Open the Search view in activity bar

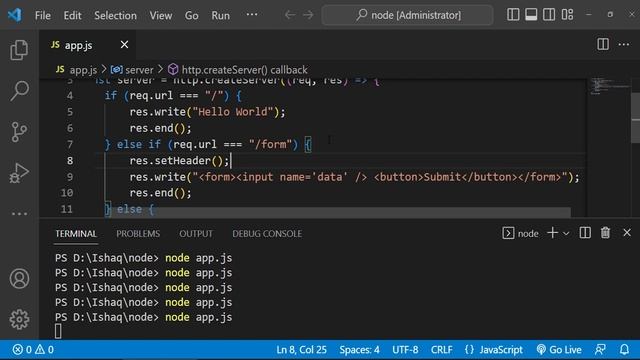[x=19, y=90]
